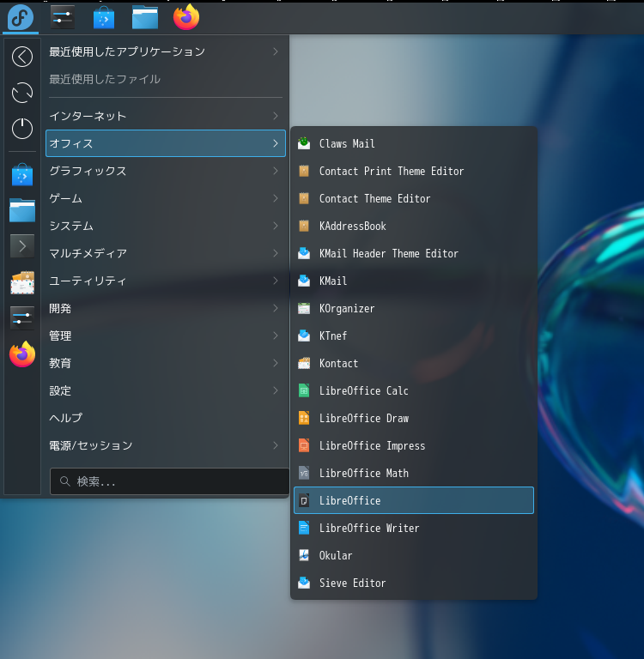Click the LibreOffice Draw icon

tap(304, 418)
